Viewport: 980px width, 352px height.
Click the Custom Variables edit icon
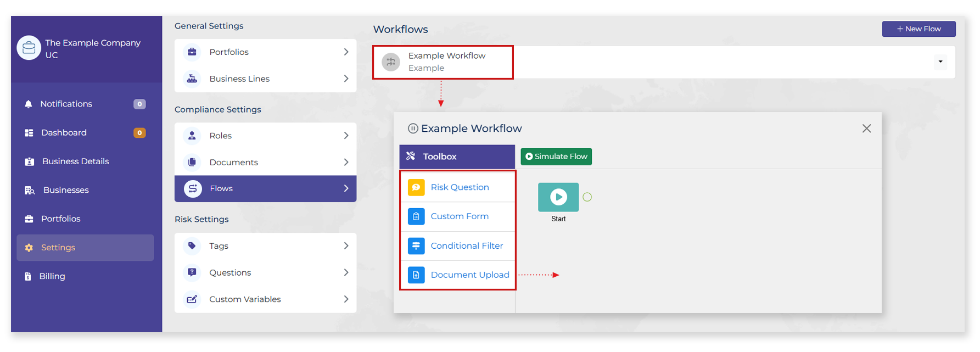[x=192, y=299]
